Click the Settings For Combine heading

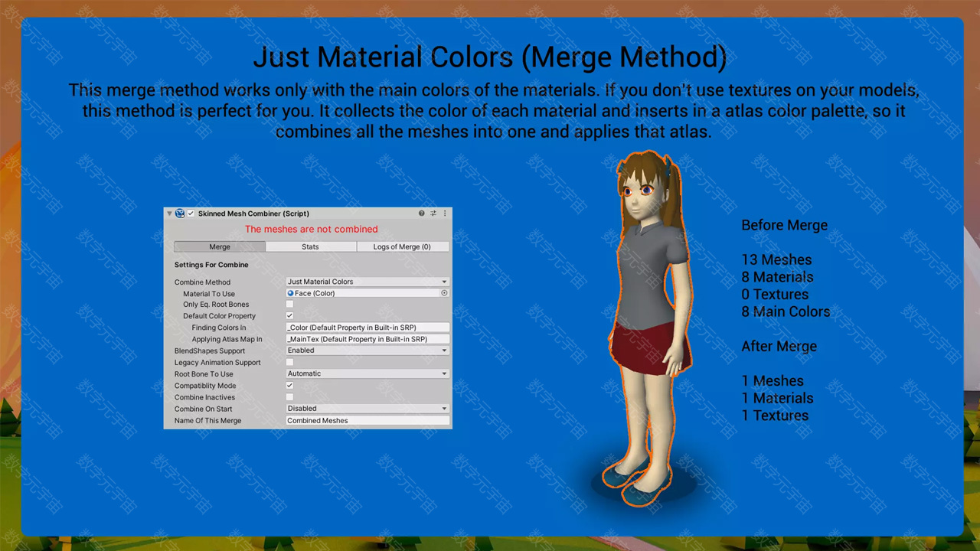click(x=211, y=265)
